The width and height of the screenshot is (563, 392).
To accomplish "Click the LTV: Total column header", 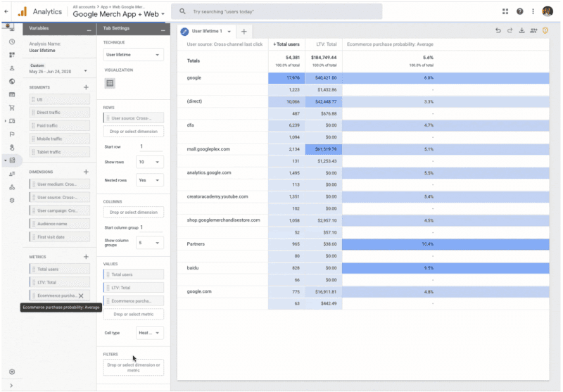I will pos(326,44).
